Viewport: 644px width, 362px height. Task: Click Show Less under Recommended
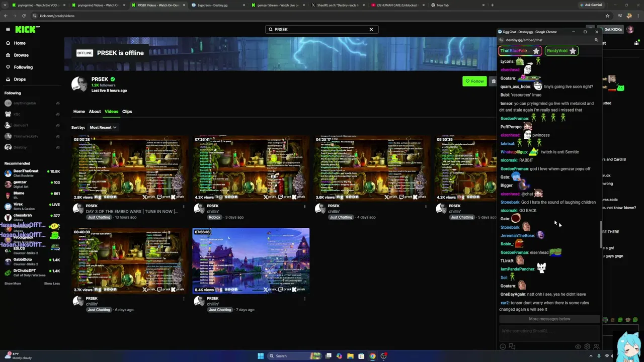point(52,284)
